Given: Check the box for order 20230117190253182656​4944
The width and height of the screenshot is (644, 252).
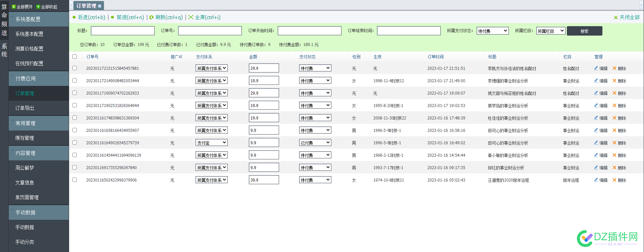Looking at the screenshot, I should click(x=75, y=105).
